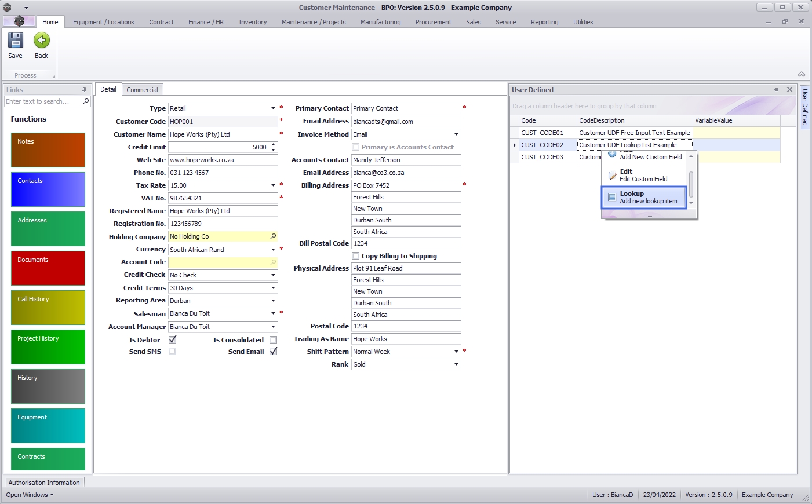Click the Edit Custom Field pencil icon
This screenshot has width=812, height=504.
612,176
